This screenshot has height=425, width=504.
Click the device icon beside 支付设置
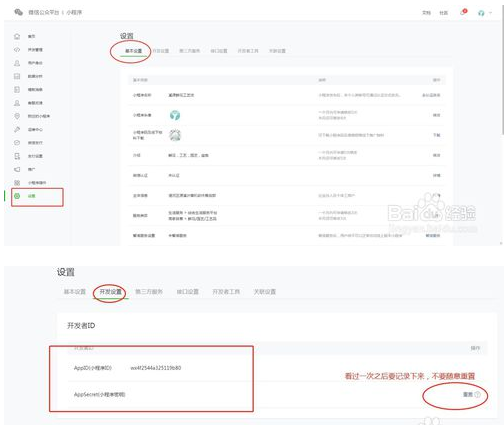(x=17, y=156)
